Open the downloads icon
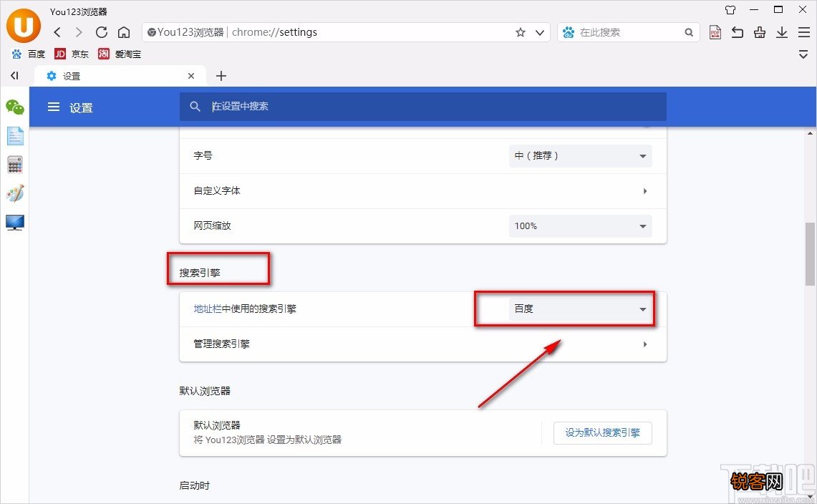 point(782,32)
